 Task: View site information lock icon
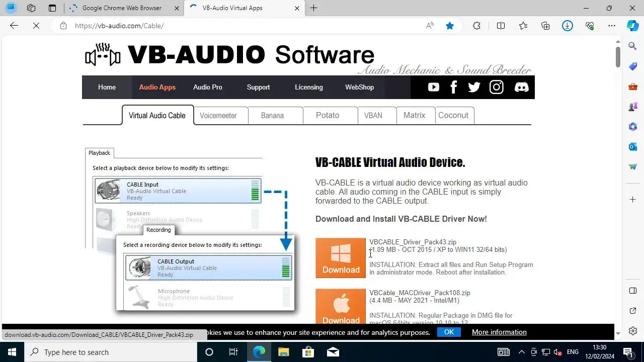point(63,26)
